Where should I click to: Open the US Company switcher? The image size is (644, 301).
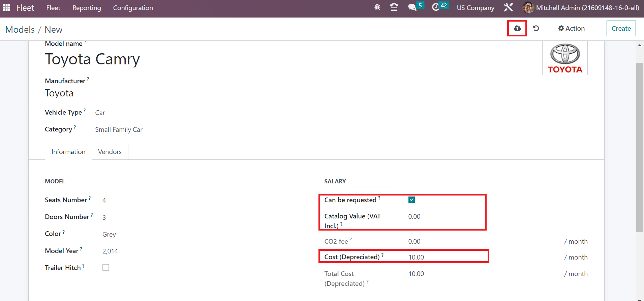(x=476, y=8)
